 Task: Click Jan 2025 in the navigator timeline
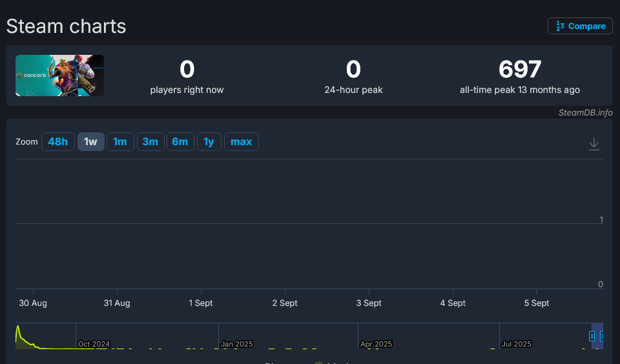[236, 344]
